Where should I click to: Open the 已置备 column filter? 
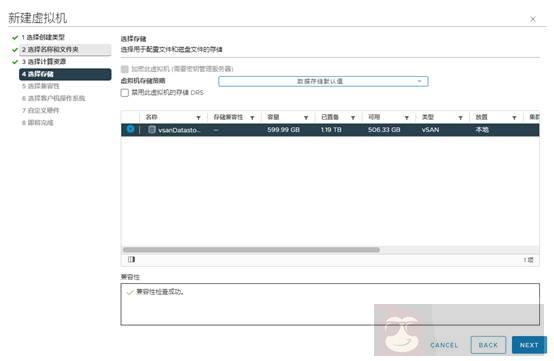[353, 118]
